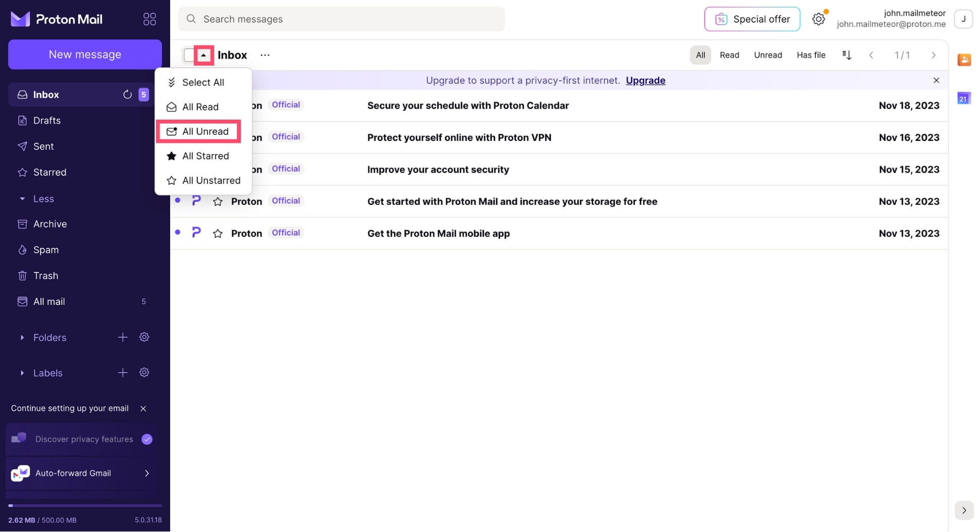Open email Get the Proton Mail mobile app
980x532 pixels.
point(559,233)
